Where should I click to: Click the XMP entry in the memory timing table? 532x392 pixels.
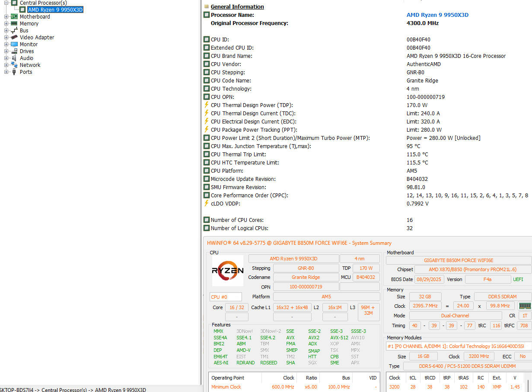[497, 387]
